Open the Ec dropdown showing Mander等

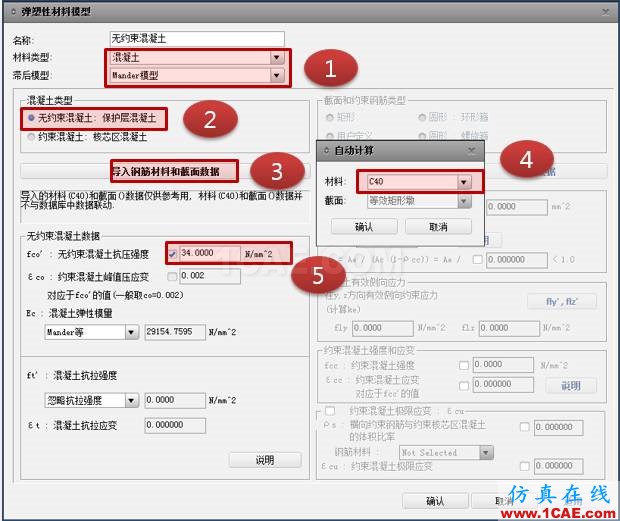pos(91,332)
